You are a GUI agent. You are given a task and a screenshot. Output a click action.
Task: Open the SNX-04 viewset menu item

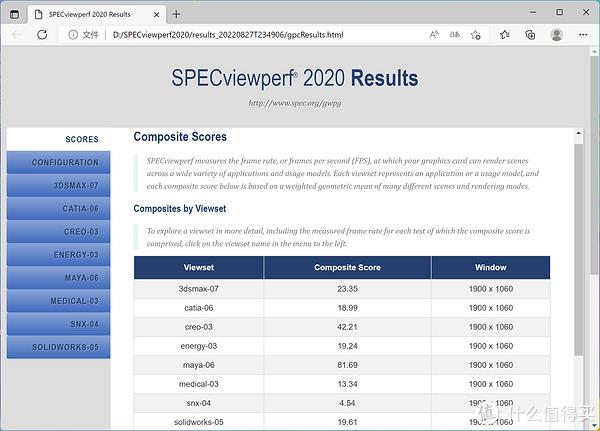tap(59, 324)
